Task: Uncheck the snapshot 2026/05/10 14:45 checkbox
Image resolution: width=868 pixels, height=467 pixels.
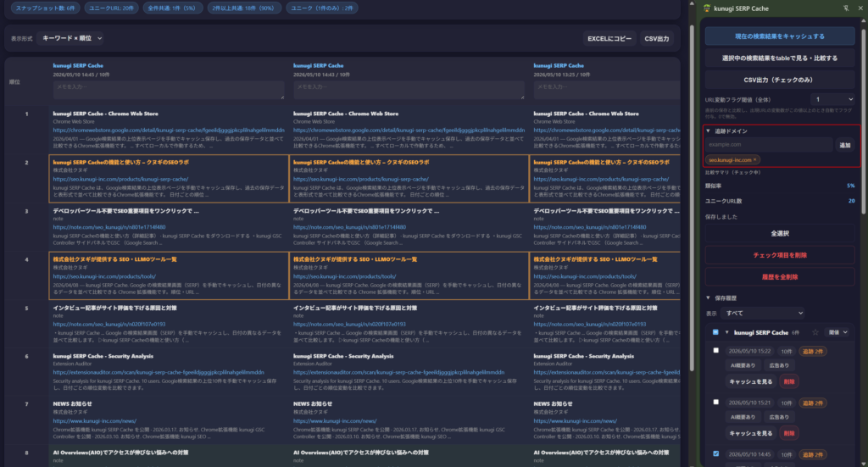Action: pyautogui.click(x=715, y=453)
